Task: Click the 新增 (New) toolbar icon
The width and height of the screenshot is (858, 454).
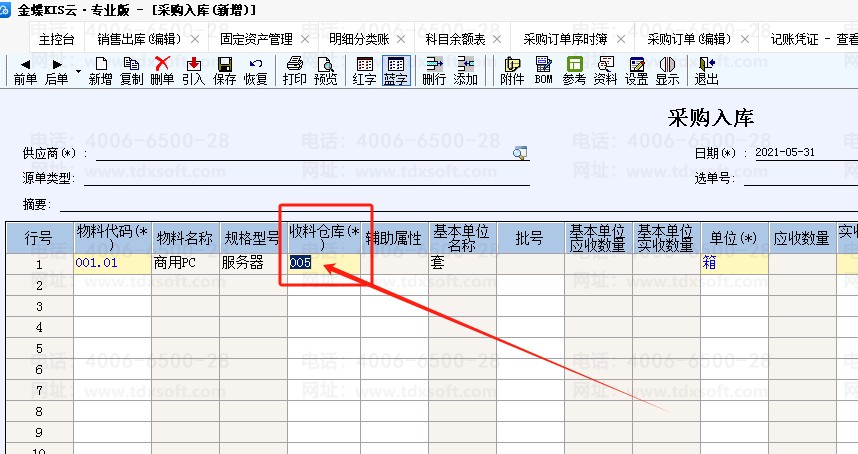Action: [100, 70]
